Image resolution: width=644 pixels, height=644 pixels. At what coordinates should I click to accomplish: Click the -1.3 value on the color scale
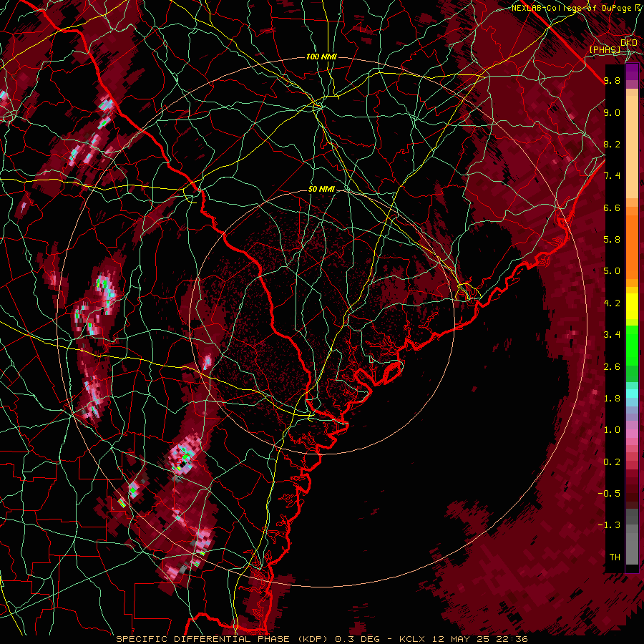[x=609, y=525]
